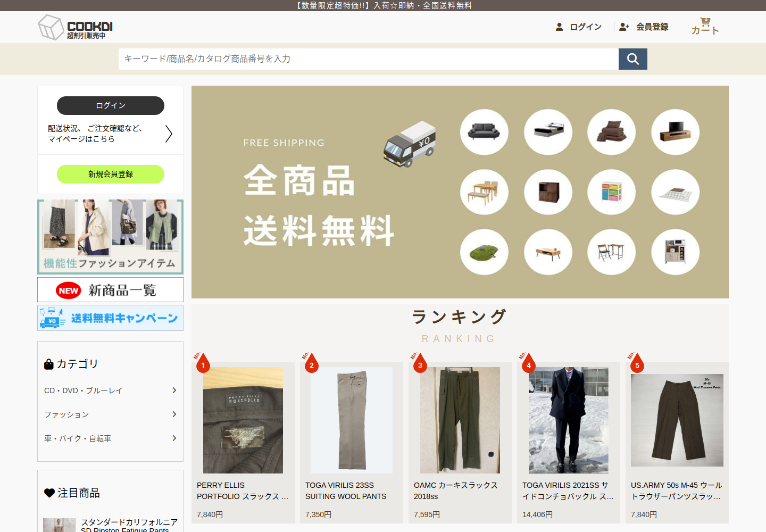
Task: Click the 14,406円 price text
Action: click(x=537, y=514)
